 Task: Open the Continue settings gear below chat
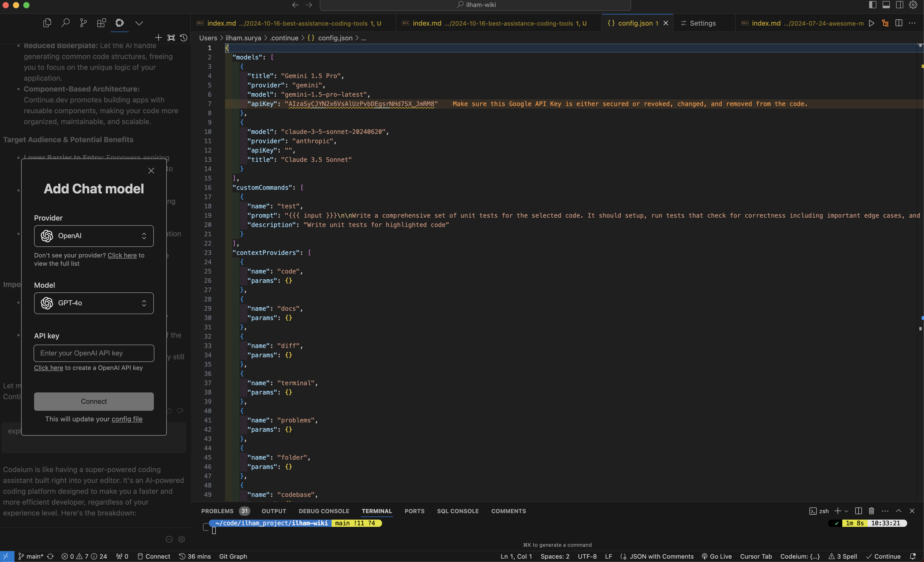pyautogui.click(x=182, y=540)
